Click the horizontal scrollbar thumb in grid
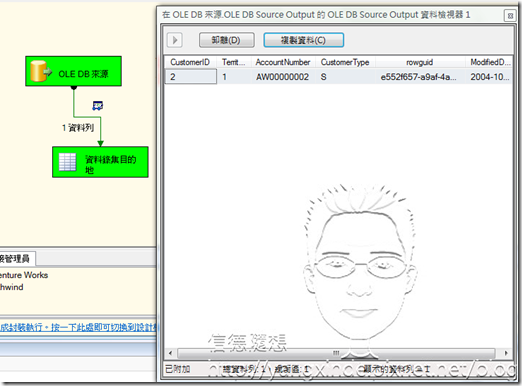522x386 pixels. tap(336, 353)
